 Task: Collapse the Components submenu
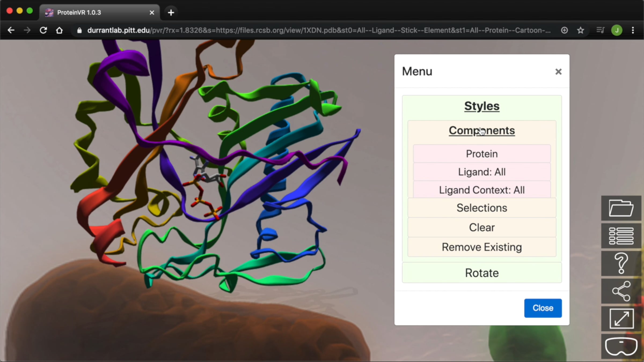point(482,131)
